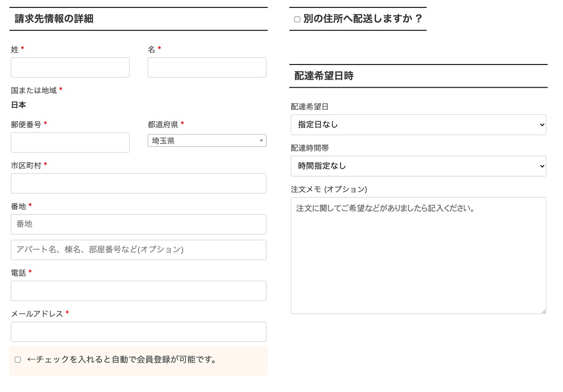This screenshot has height=392, width=563.
Task: Focus the 名 first name field
Action: coord(207,67)
